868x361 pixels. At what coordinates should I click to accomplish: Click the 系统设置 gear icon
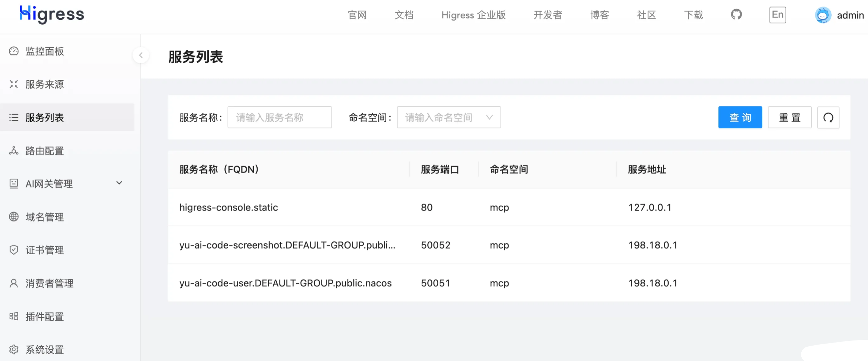[14, 349]
